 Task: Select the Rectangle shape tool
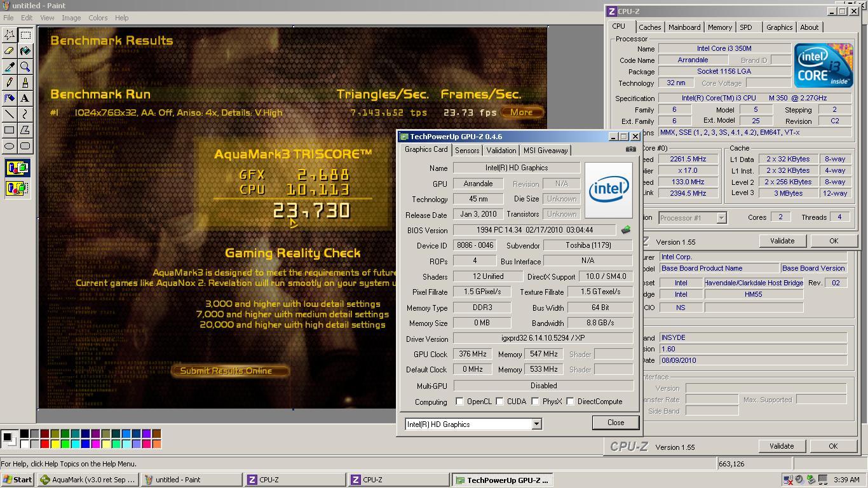tap(10, 130)
